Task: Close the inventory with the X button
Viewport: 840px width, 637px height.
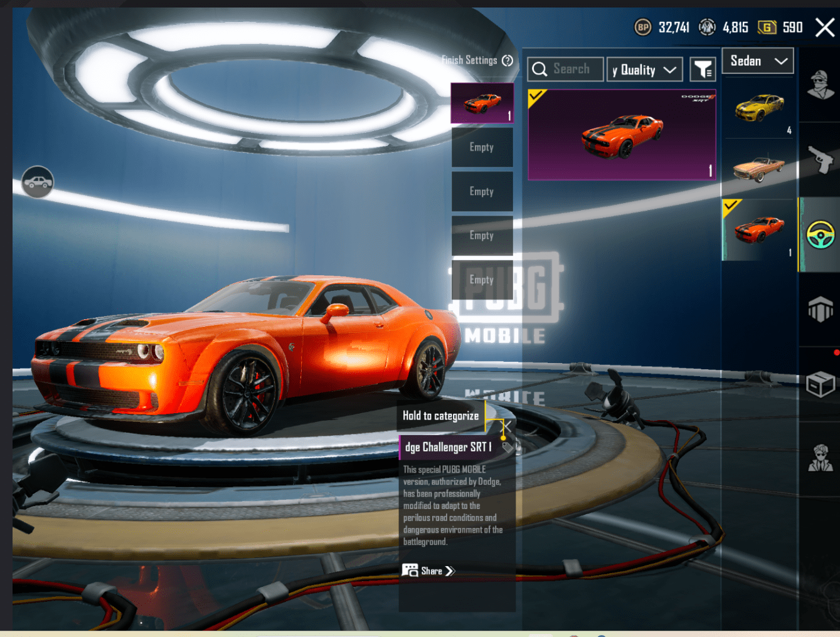Action: pyautogui.click(x=824, y=27)
